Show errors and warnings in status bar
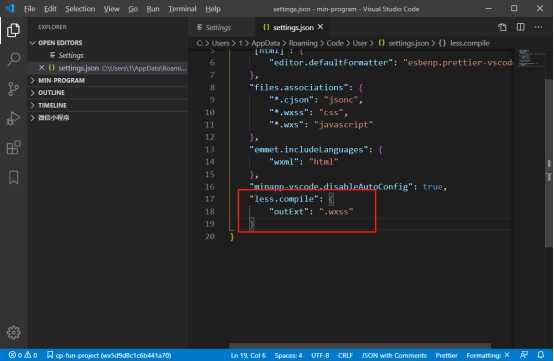The height and width of the screenshot is (361, 554). [x=23, y=355]
